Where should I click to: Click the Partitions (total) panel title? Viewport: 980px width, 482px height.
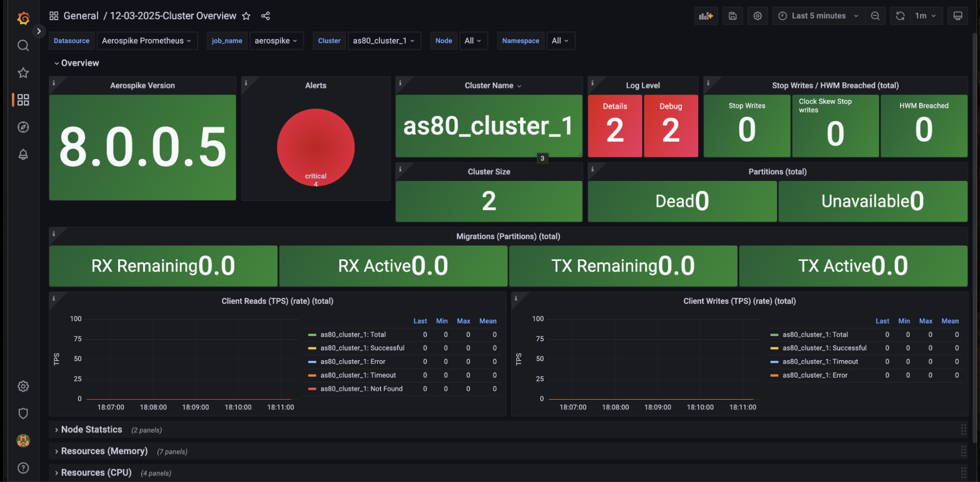778,172
